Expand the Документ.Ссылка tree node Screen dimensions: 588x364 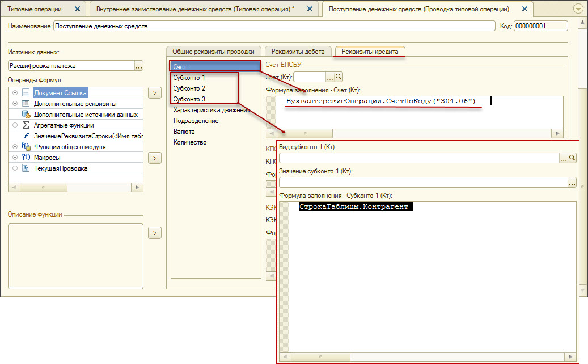pyautogui.click(x=15, y=92)
